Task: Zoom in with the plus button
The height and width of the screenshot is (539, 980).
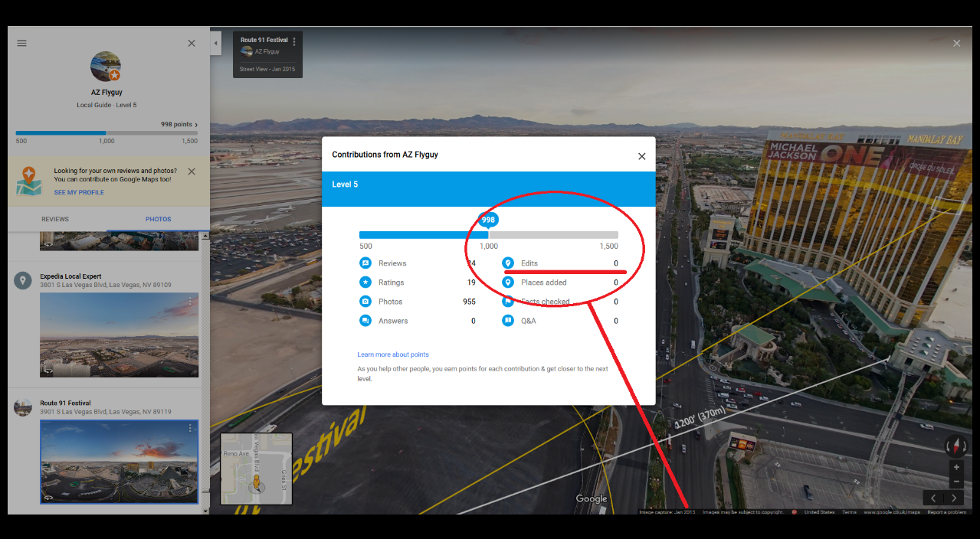Action: pos(955,467)
